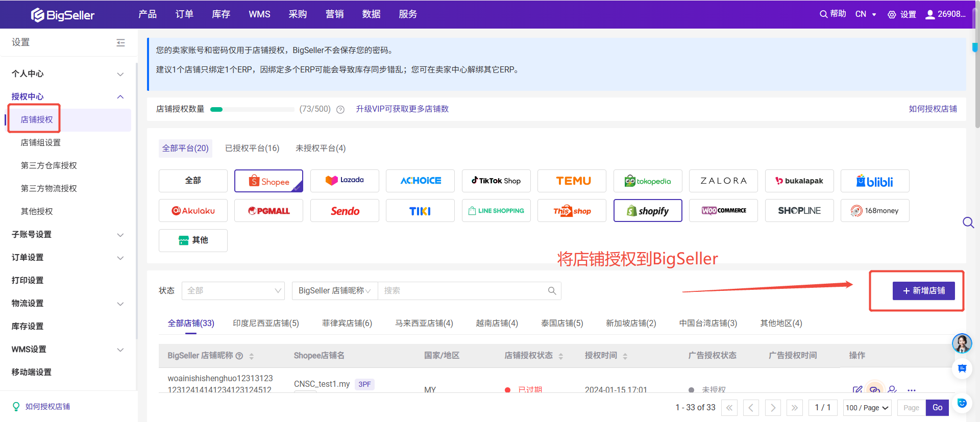Viewport: 980px width, 422px height.
Task: Open the customer service avatar chat
Action: tap(962, 343)
